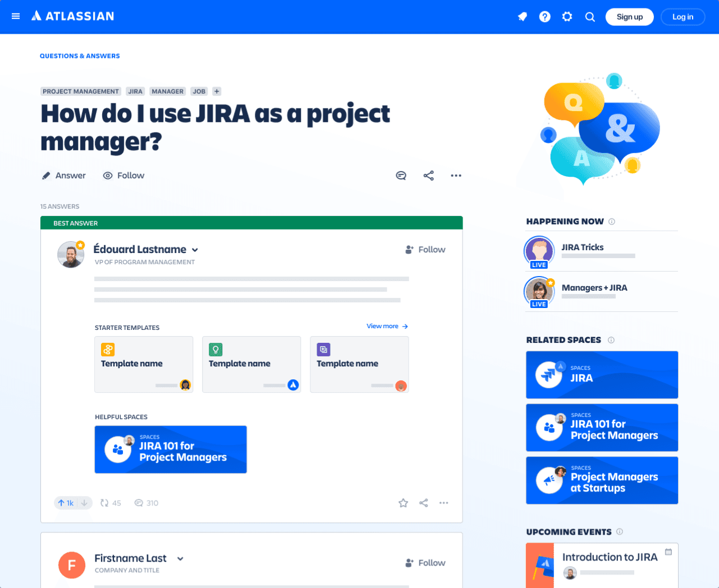Downvote the best answer
This screenshot has height=588, width=719.
click(84, 503)
